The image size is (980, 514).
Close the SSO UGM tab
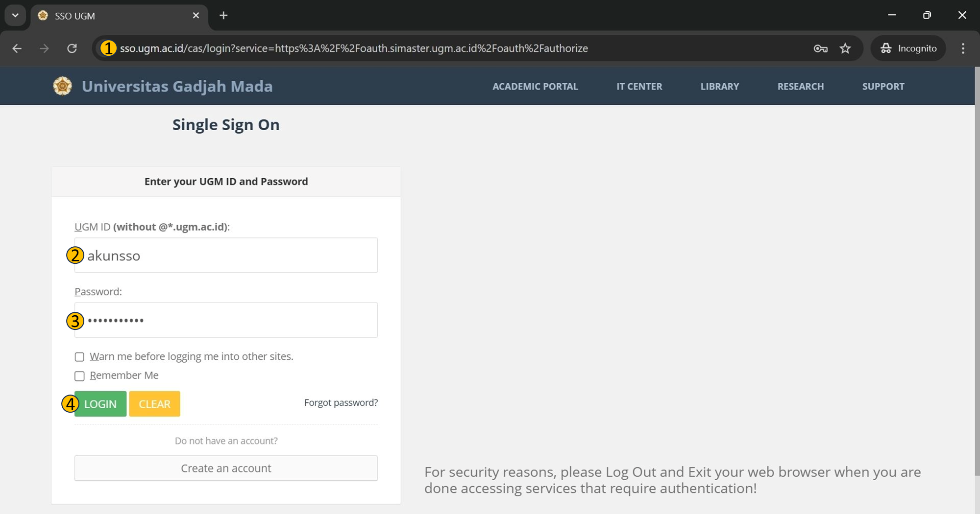coord(196,16)
